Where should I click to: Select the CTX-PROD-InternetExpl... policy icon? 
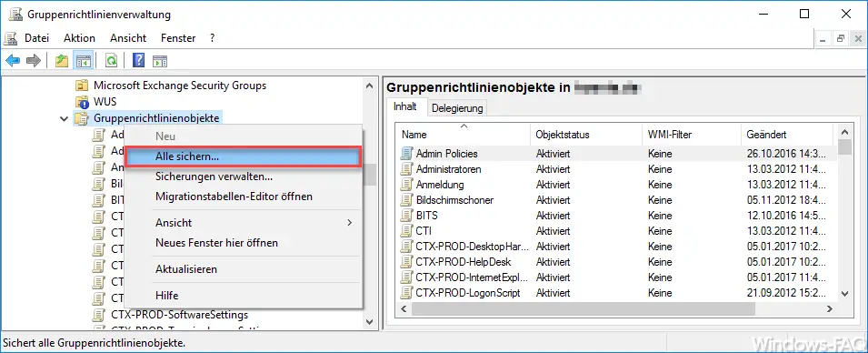coord(407,277)
